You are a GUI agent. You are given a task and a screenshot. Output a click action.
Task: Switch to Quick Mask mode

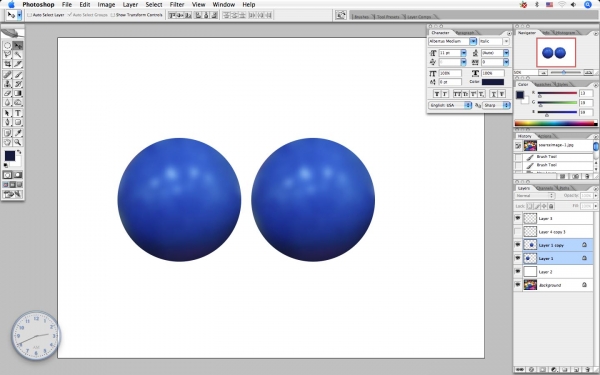(18, 175)
